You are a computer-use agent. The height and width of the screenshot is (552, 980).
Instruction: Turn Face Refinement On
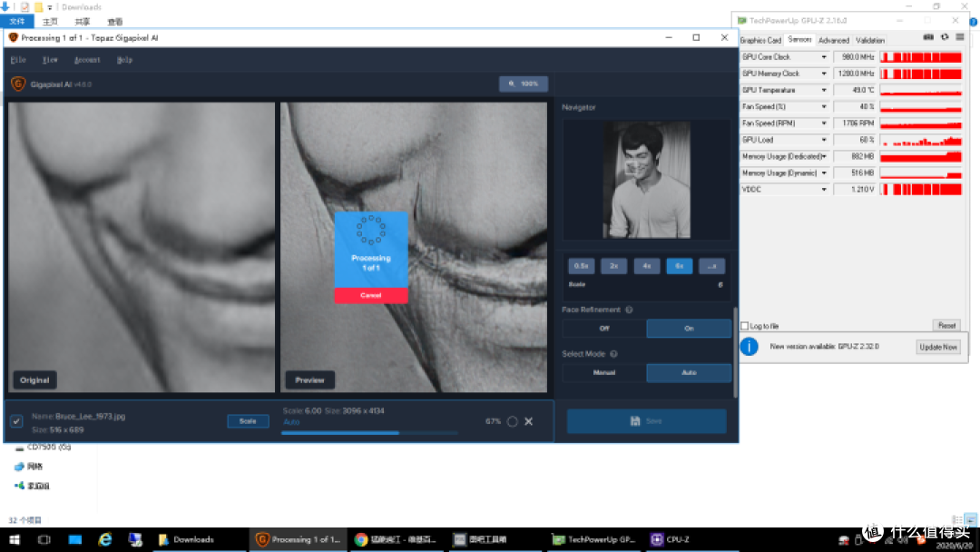(689, 328)
